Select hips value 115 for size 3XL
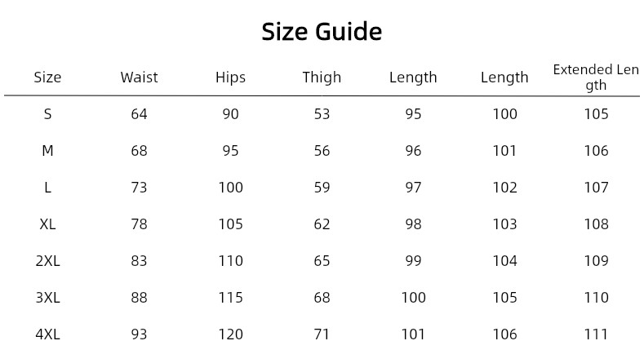Image resolution: width=644 pixels, height=363 pixels. (x=230, y=298)
